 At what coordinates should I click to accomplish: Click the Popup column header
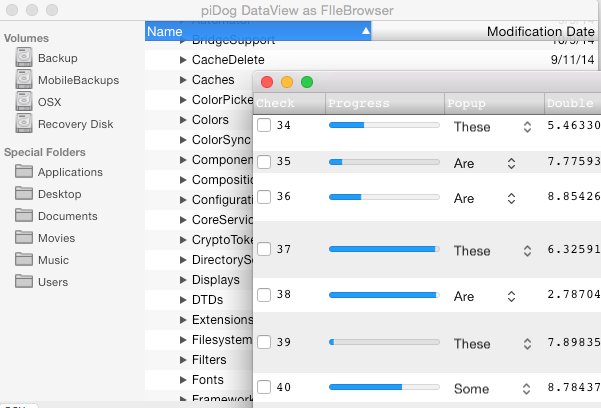[494, 103]
